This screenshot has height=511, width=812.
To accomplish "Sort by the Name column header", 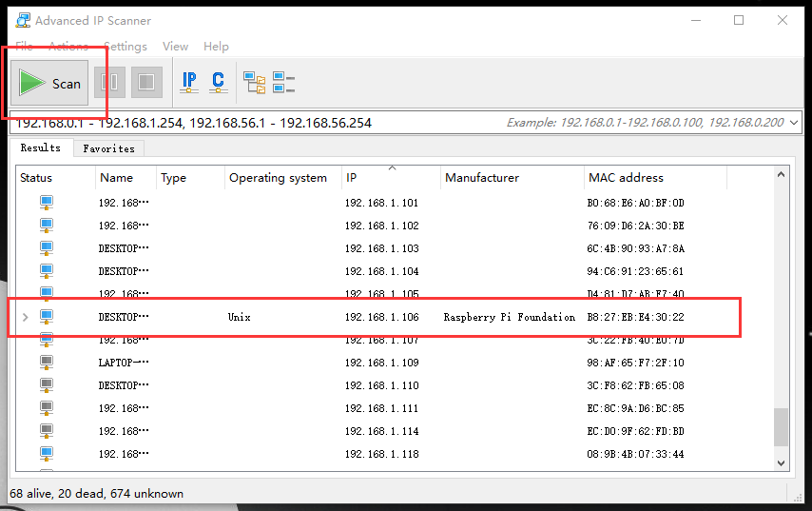I will (126, 178).
